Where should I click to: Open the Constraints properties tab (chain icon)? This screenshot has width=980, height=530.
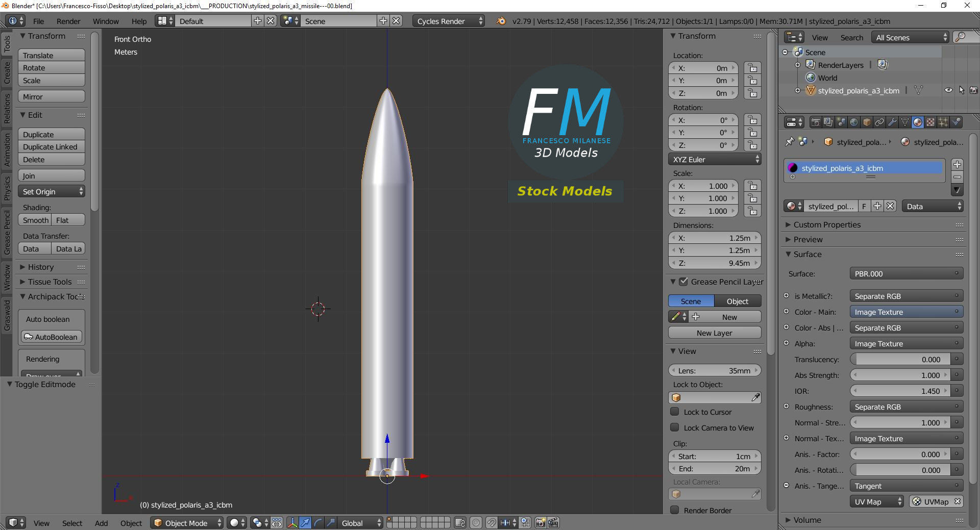(879, 122)
